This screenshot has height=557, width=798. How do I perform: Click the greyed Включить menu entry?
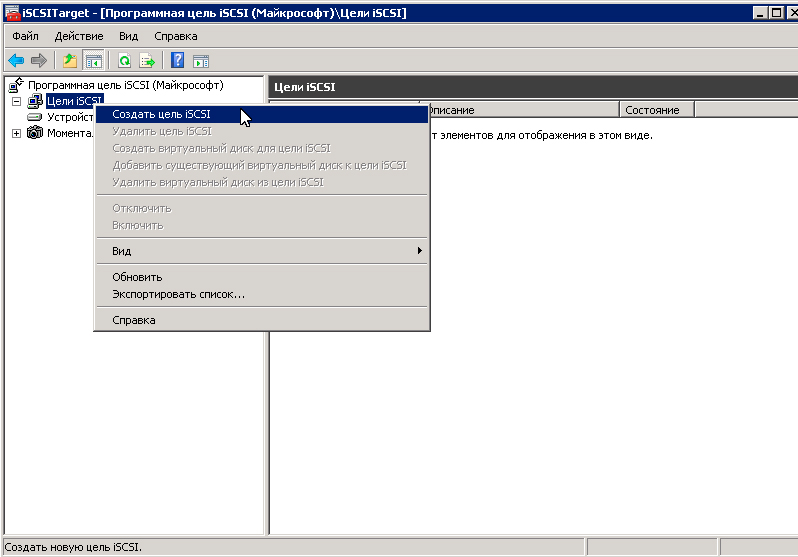coord(262,225)
